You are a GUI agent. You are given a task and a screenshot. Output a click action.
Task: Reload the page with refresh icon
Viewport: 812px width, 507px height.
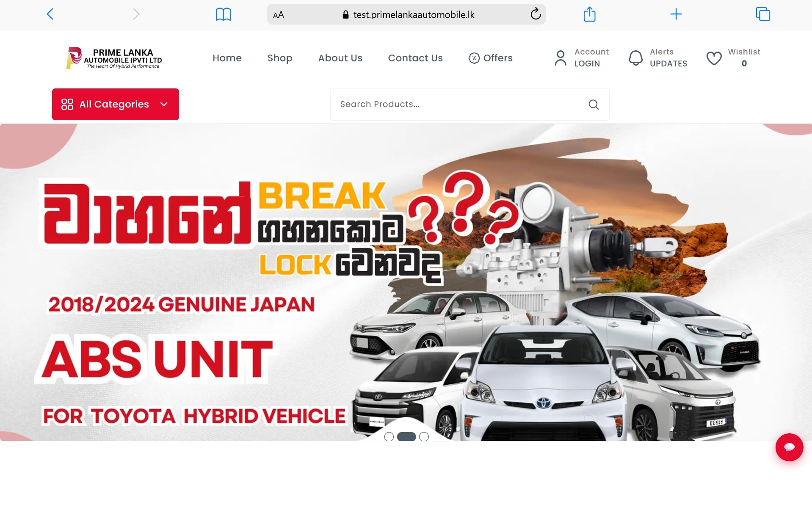[x=536, y=14]
